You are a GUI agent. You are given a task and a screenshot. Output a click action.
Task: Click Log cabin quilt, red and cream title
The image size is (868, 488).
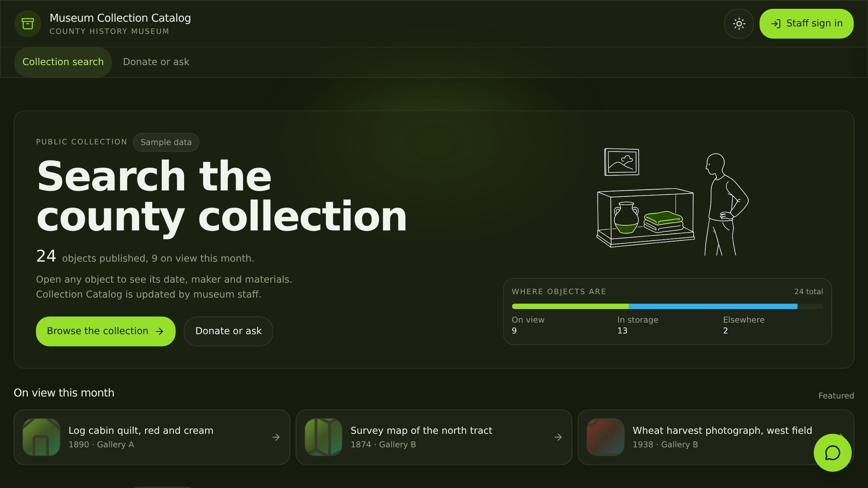(141, 430)
